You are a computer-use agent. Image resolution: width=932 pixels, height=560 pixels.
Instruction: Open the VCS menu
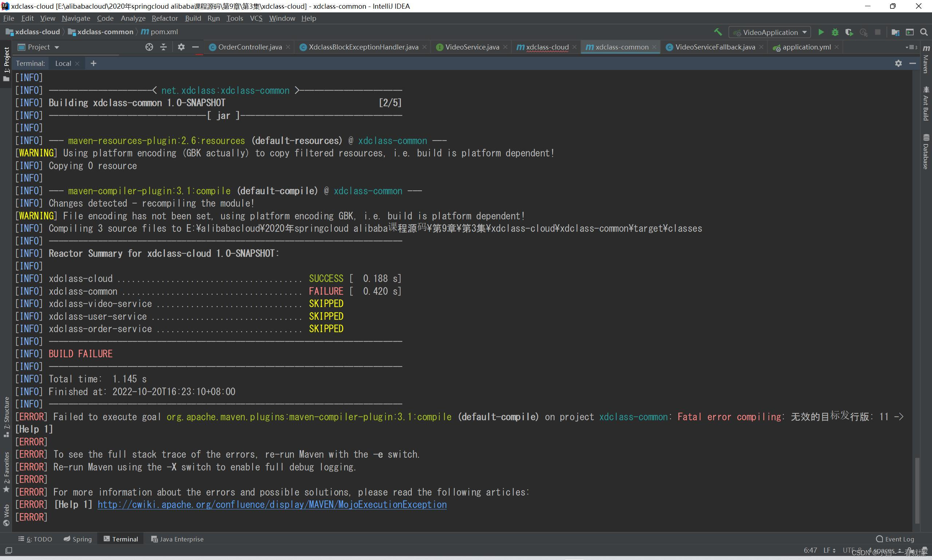tap(256, 18)
